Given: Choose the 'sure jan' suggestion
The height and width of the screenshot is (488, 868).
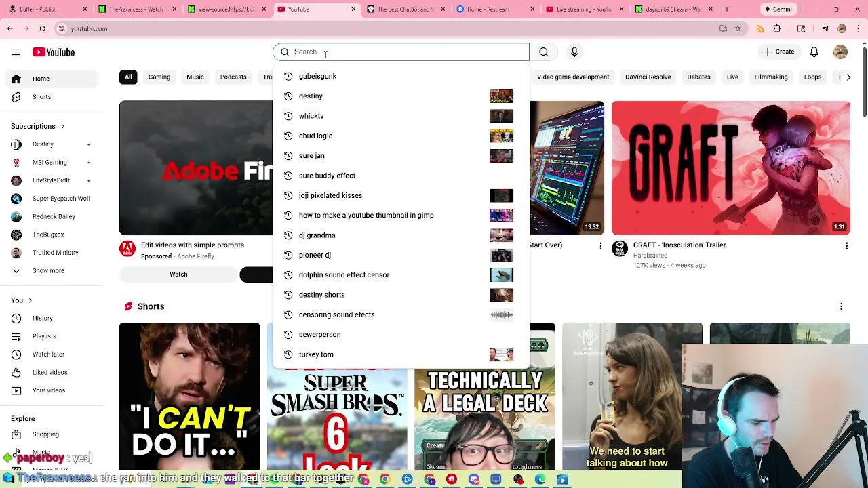Looking at the screenshot, I should 401,155.
